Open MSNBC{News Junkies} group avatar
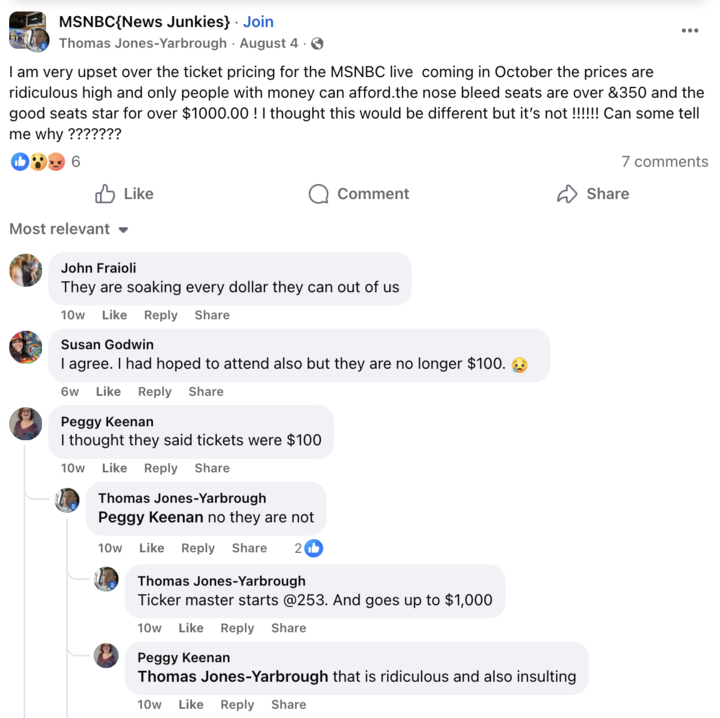This screenshot has width=720, height=718. pos(29,32)
